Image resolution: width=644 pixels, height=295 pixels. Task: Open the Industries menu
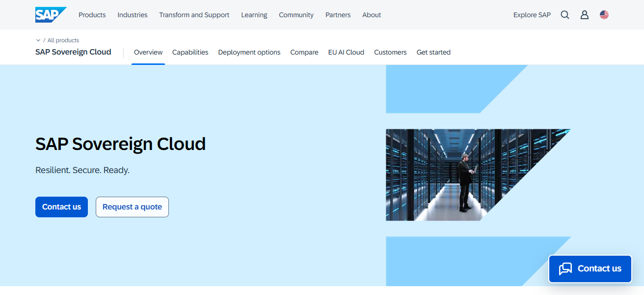click(x=132, y=15)
